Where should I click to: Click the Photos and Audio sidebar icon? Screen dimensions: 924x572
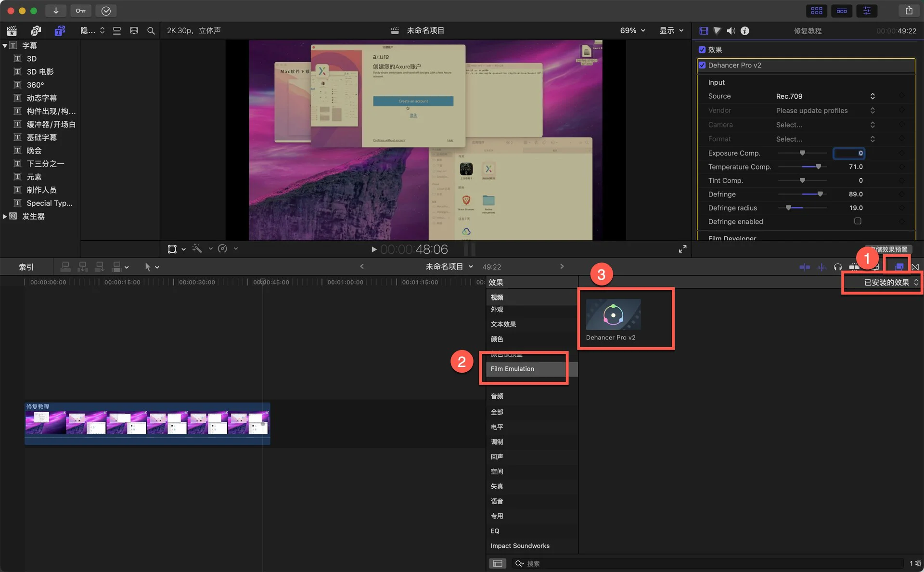point(36,31)
